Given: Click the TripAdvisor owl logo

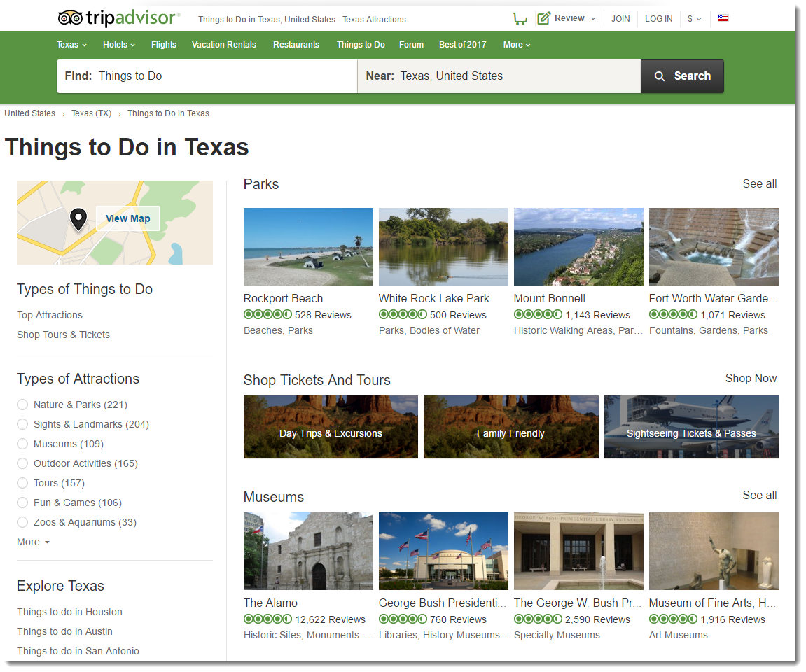Looking at the screenshot, I should (x=70, y=18).
